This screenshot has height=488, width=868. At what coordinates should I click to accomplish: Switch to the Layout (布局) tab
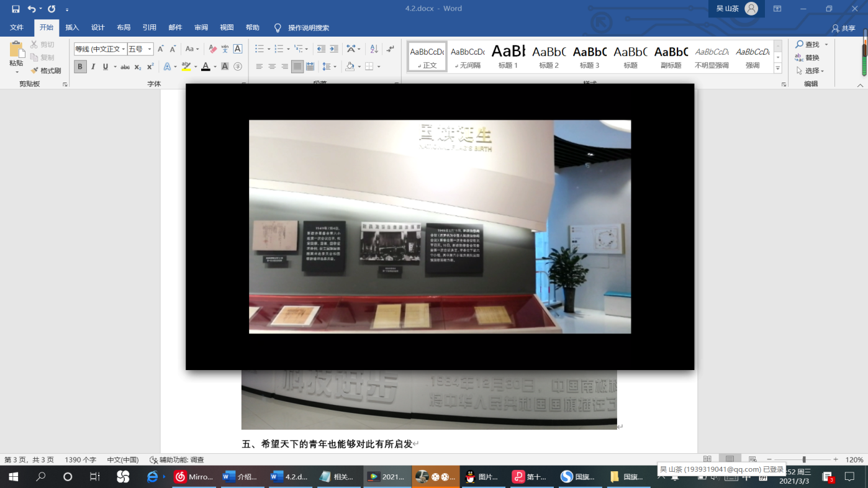pyautogui.click(x=124, y=28)
